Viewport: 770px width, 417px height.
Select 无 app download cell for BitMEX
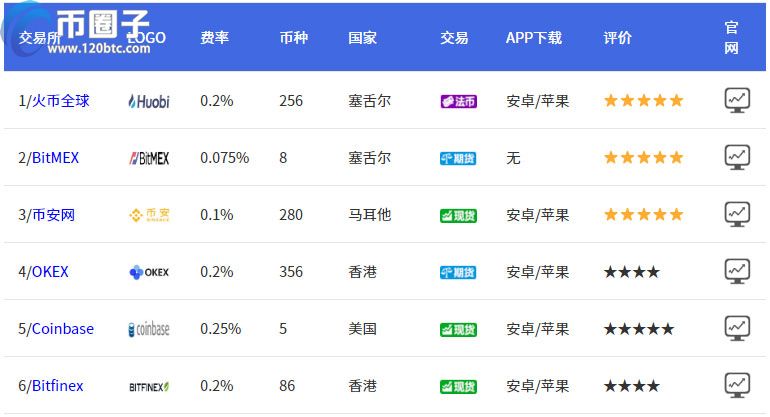pos(513,158)
